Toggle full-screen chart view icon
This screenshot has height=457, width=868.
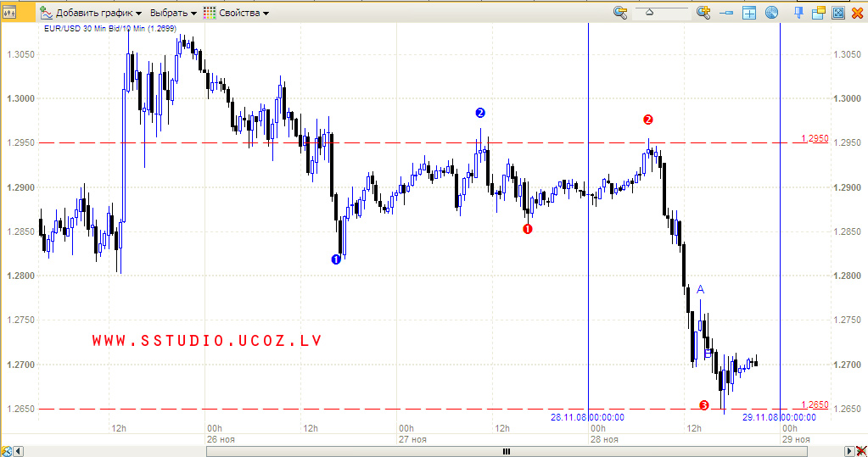838,12
